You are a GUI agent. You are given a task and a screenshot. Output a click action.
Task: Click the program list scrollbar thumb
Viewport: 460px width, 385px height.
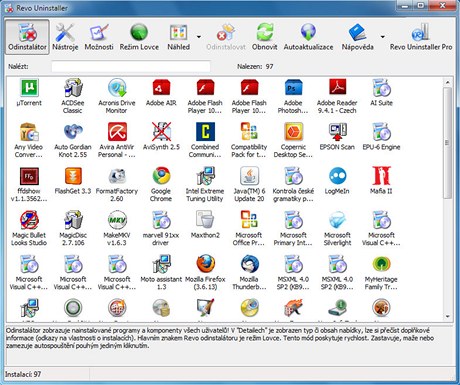(448, 143)
